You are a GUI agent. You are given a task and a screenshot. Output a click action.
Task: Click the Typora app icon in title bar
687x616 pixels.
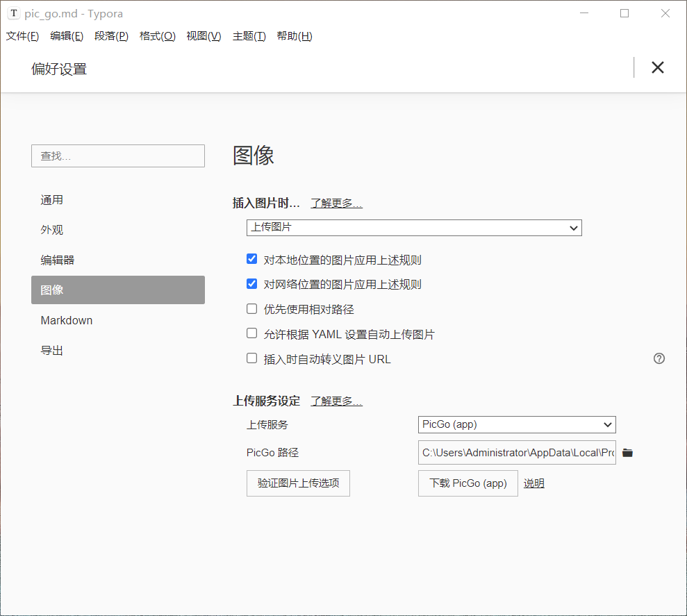pyautogui.click(x=14, y=13)
